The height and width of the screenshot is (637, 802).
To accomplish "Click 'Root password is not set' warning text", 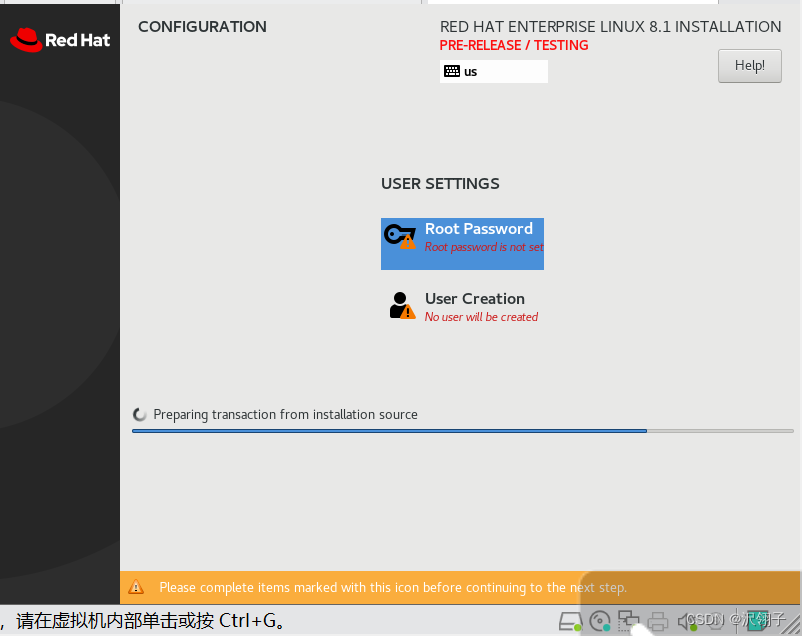I will [484, 247].
